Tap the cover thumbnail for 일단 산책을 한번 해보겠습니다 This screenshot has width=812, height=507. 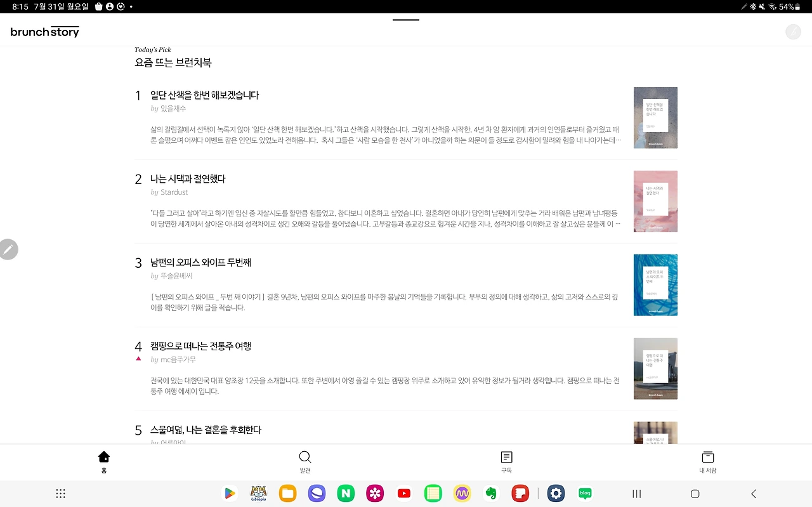coord(655,117)
